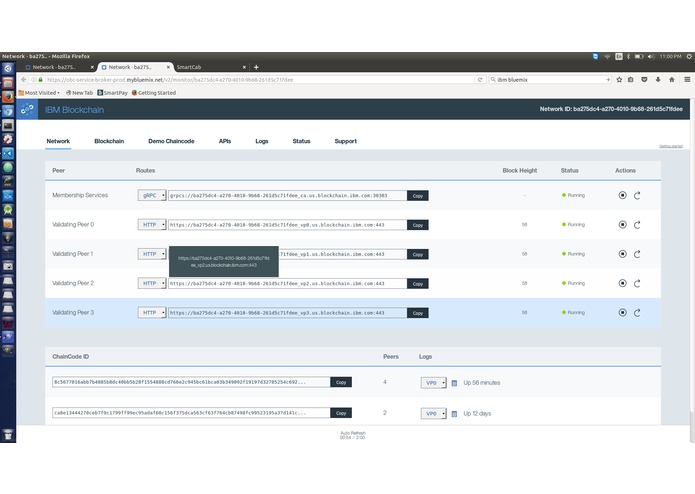The width and height of the screenshot is (695, 494).
Task: Open bookmarks library icon in toolbar
Action: pos(631,80)
